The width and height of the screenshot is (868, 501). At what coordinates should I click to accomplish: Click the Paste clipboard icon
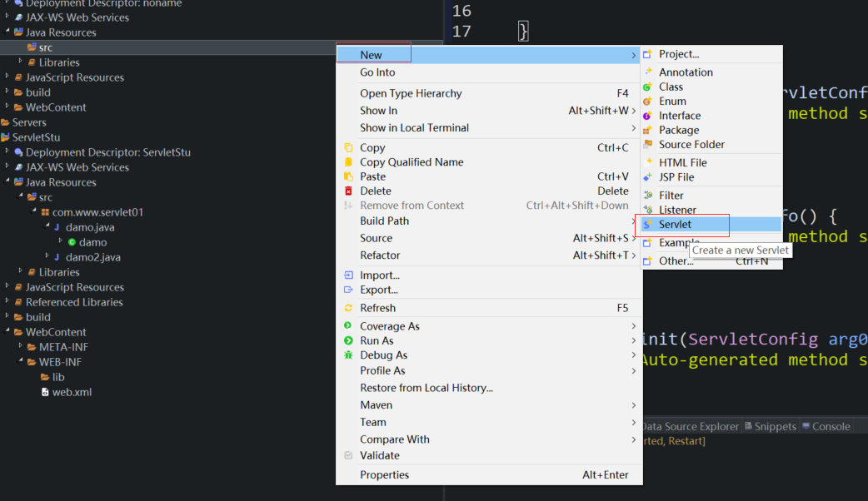[x=348, y=176]
